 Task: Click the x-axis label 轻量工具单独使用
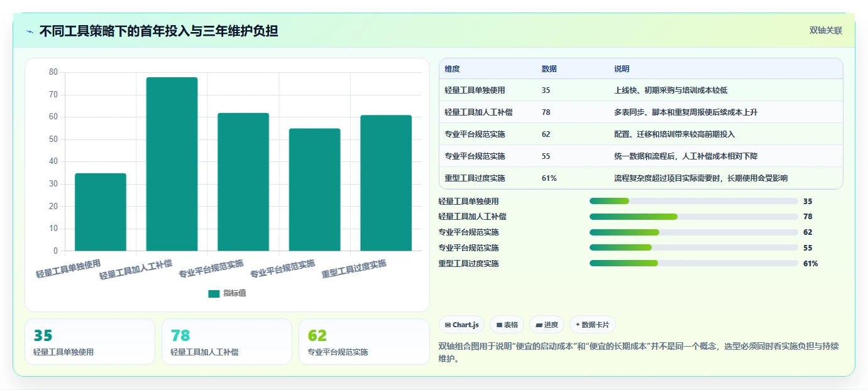(x=69, y=269)
